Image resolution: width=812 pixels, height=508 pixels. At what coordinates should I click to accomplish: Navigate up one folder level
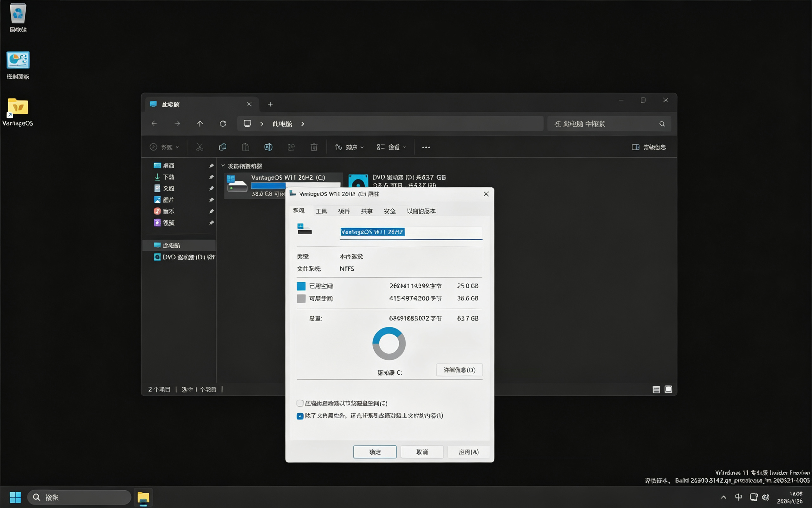click(200, 124)
